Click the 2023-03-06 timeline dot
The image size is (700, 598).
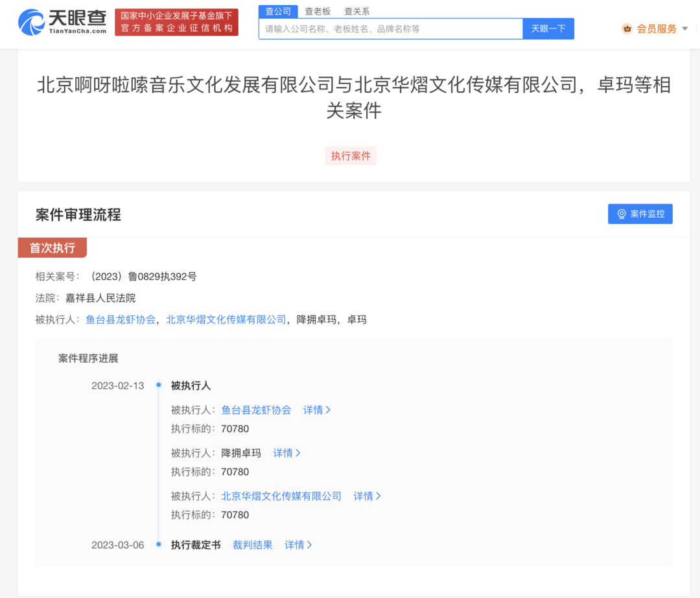click(x=159, y=544)
